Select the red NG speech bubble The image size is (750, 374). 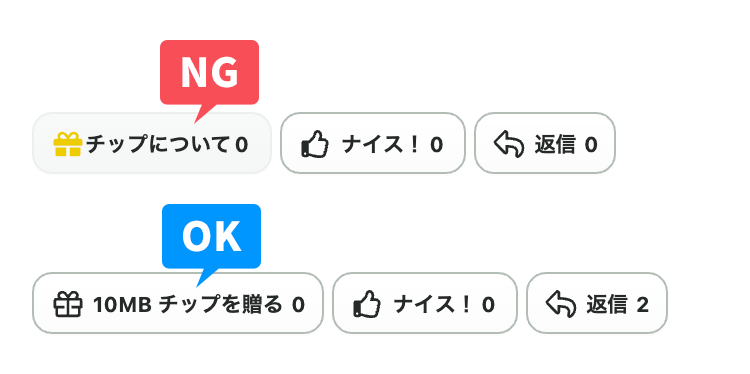210,80
